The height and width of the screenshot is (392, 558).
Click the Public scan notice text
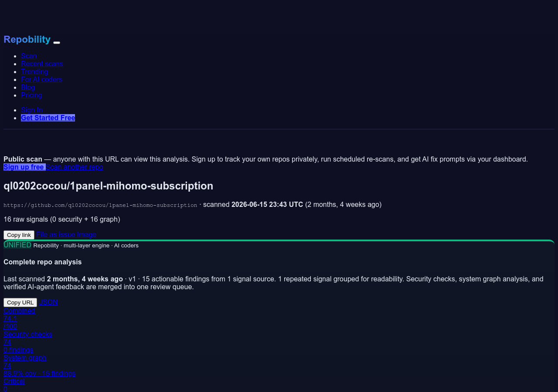[265, 159]
